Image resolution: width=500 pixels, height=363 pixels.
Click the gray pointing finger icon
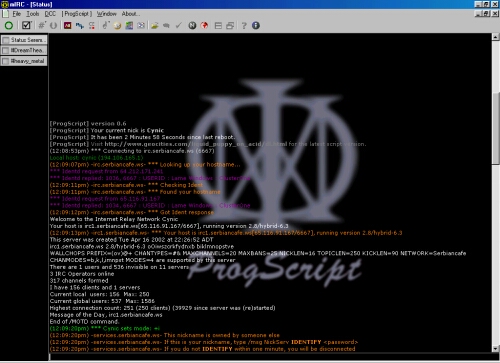[105, 25]
